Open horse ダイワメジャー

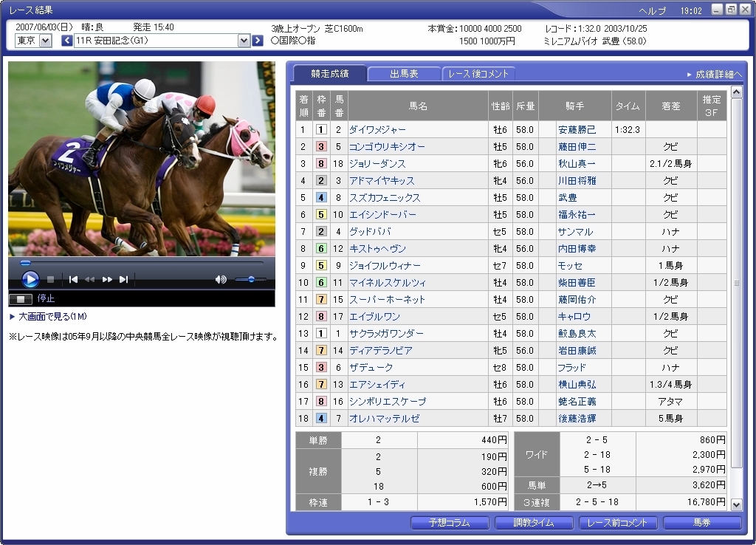pyautogui.click(x=377, y=130)
